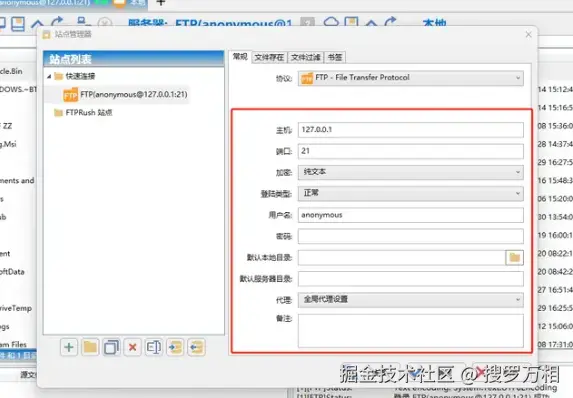573x398 pixels.
Task: Open the 代理 proxy settings dropdown
Action: [x=410, y=300]
